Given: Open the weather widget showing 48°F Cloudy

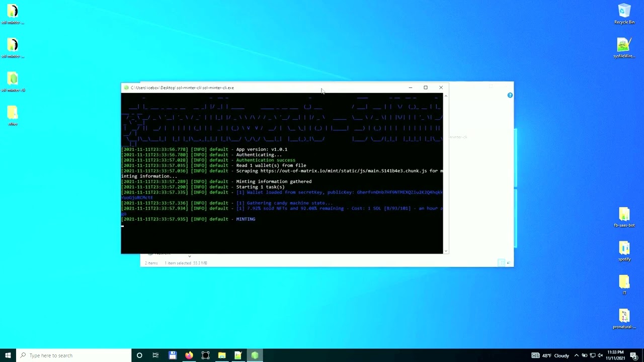Looking at the screenshot, I should (550, 355).
